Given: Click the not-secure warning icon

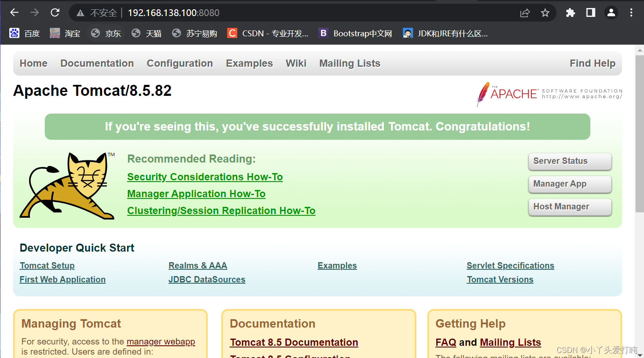Looking at the screenshot, I should [80, 13].
